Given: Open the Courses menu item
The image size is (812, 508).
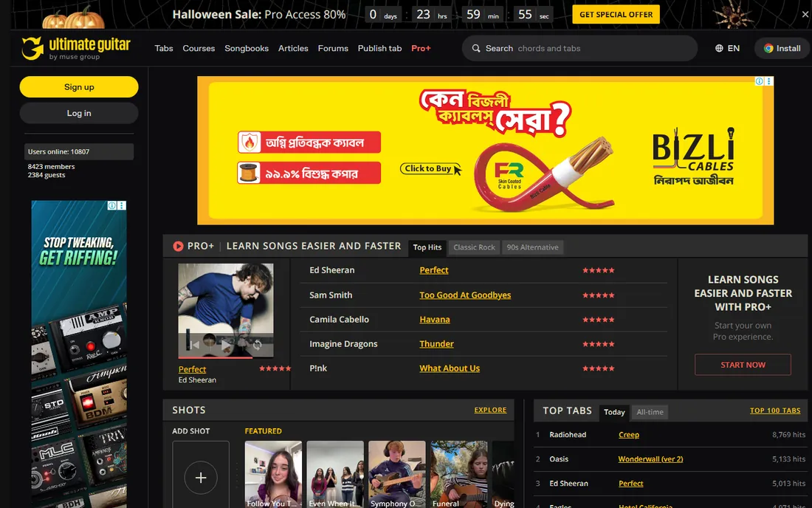Looking at the screenshot, I should 199,48.
